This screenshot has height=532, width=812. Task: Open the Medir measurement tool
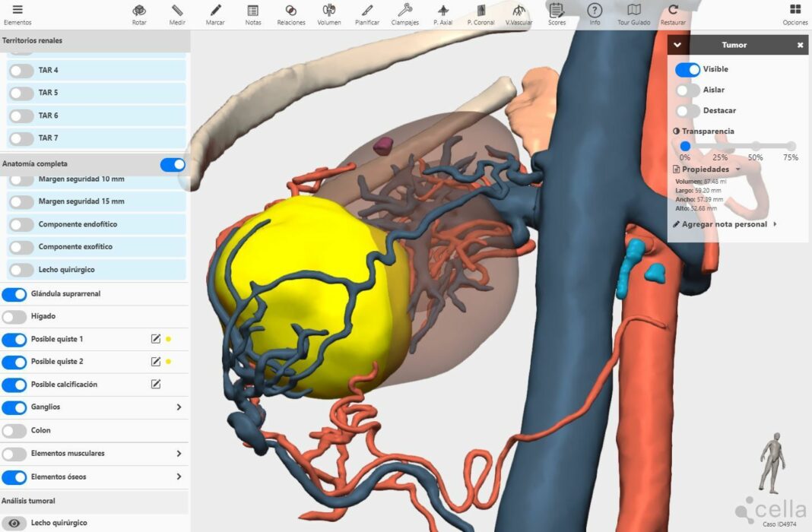pyautogui.click(x=177, y=13)
